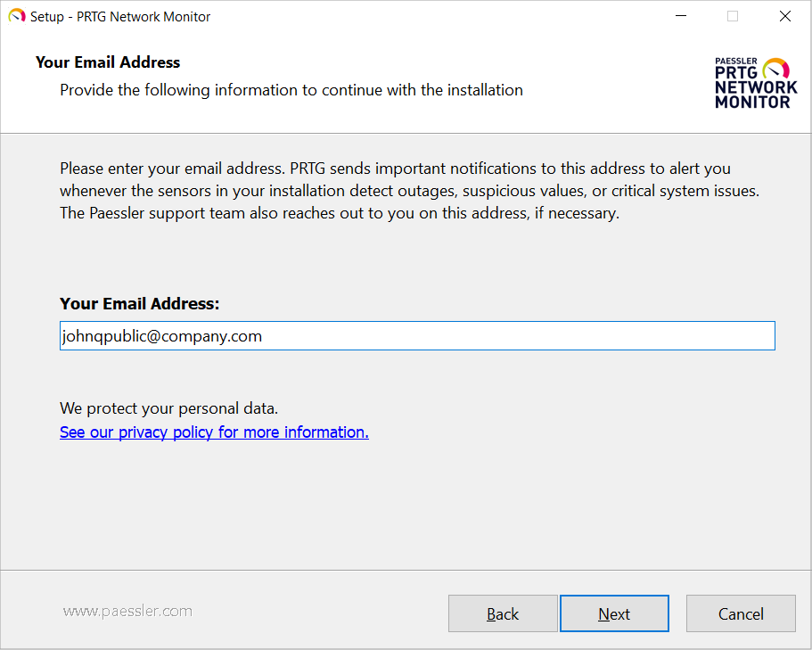The height and width of the screenshot is (650, 812).
Task: Cancel the PRTG installation
Action: [x=741, y=613]
